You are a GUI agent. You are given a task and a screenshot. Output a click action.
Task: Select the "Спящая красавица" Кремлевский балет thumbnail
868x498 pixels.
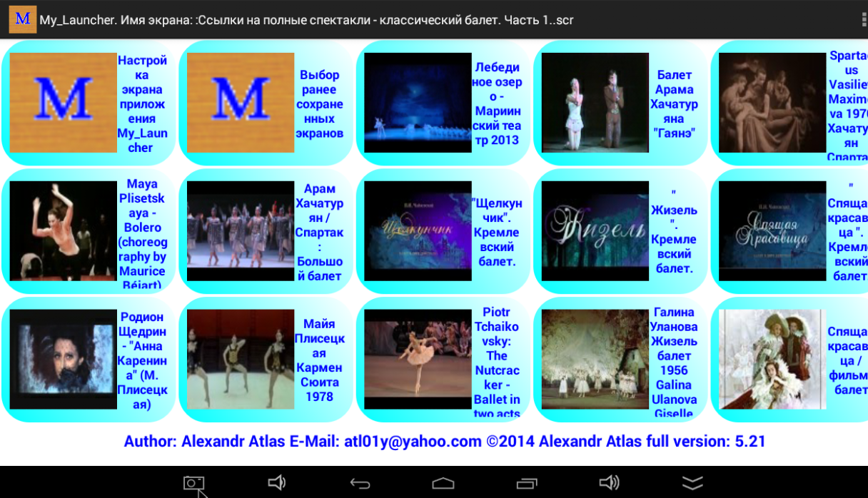coord(772,230)
